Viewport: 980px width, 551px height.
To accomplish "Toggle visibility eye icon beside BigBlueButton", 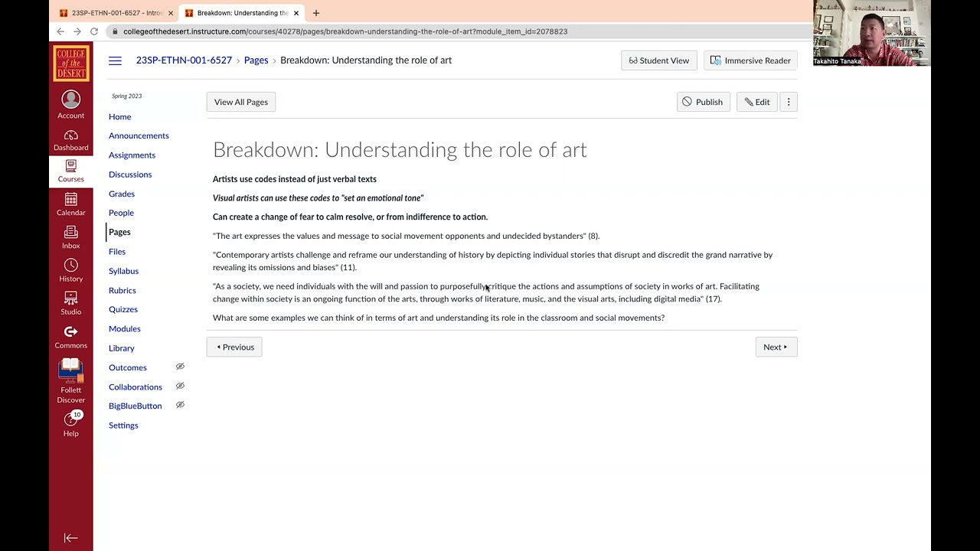I will [x=180, y=405].
